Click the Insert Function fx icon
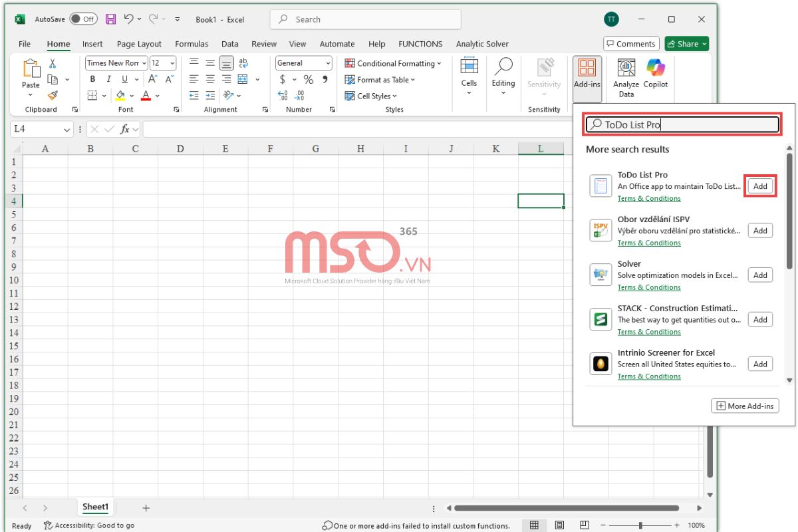Screen dimensions: 798x532 point(124,129)
